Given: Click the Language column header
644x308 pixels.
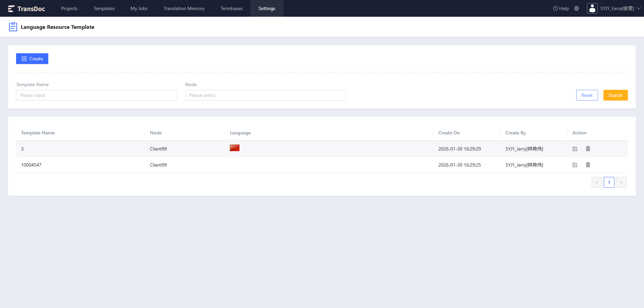Looking at the screenshot, I should coord(240,133).
